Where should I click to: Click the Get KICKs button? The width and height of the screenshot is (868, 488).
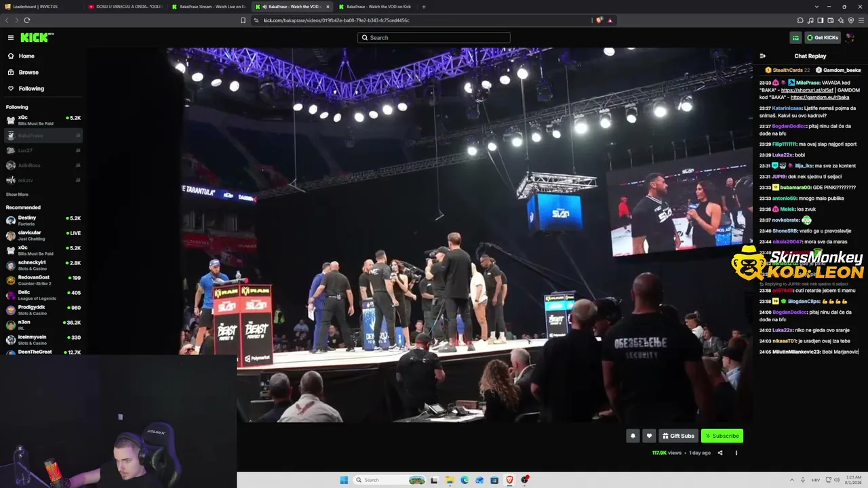click(823, 38)
